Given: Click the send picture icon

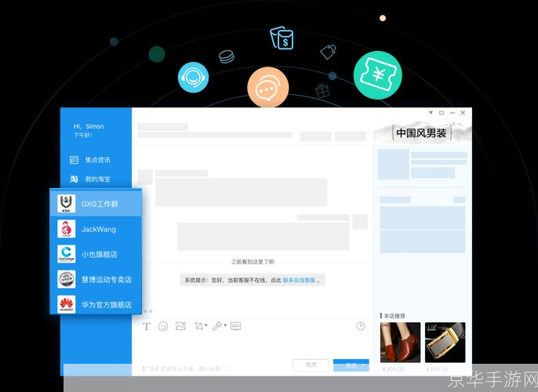Looking at the screenshot, I should click(180, 326).
